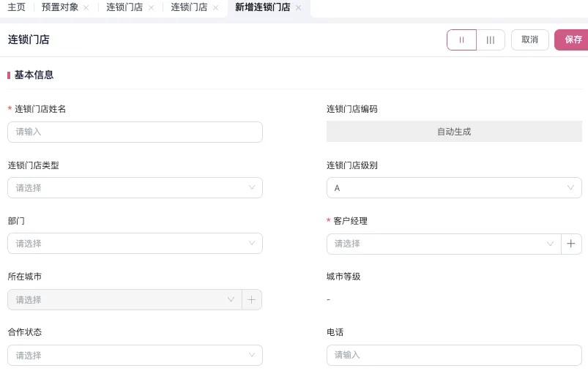Click the 自动生成 store code field

pos(454,132)
